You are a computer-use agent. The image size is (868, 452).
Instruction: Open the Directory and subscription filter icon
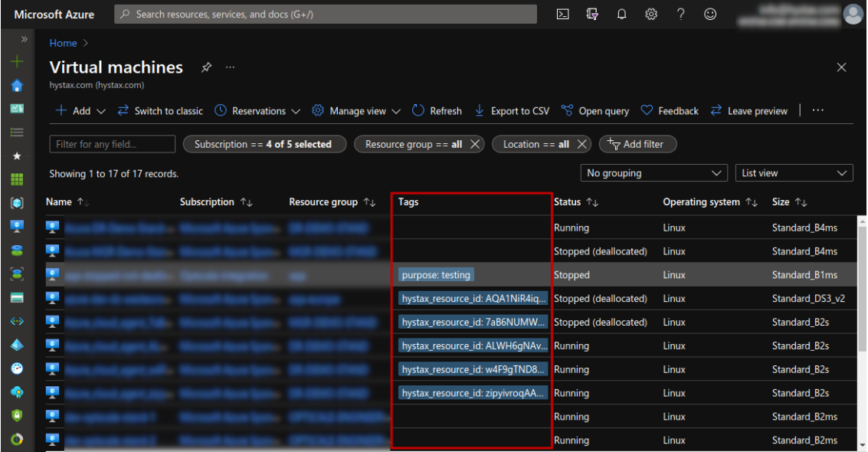[x=591, y=15]
